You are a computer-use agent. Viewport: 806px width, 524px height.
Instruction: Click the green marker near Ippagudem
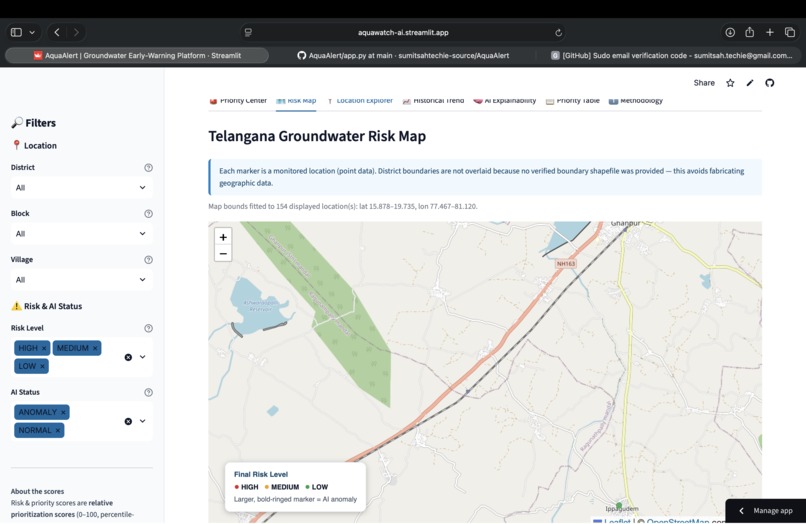click(619, 505)
